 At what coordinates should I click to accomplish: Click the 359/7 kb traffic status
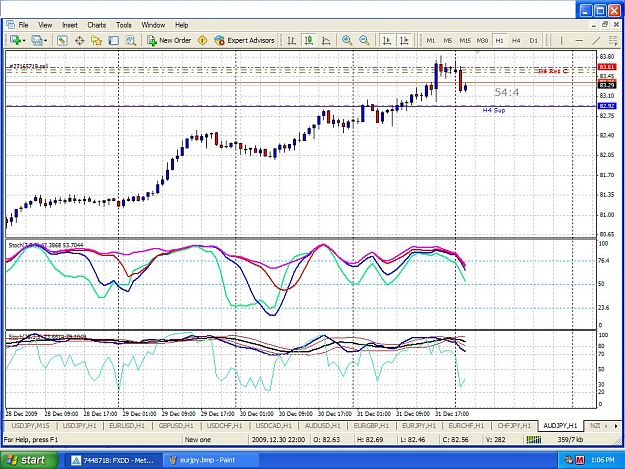tap(570, 440)
